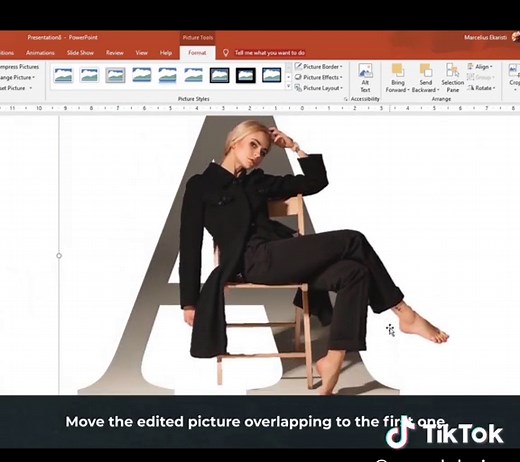520x462 pixels.
Task: Open the Review tab
Action: 115,53
